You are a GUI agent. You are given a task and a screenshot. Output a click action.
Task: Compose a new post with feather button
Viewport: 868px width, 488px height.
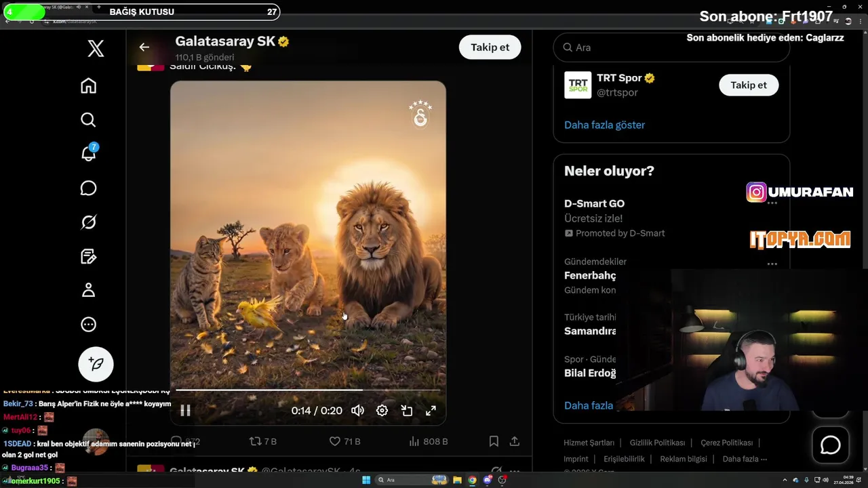click(x=96, y=364)
